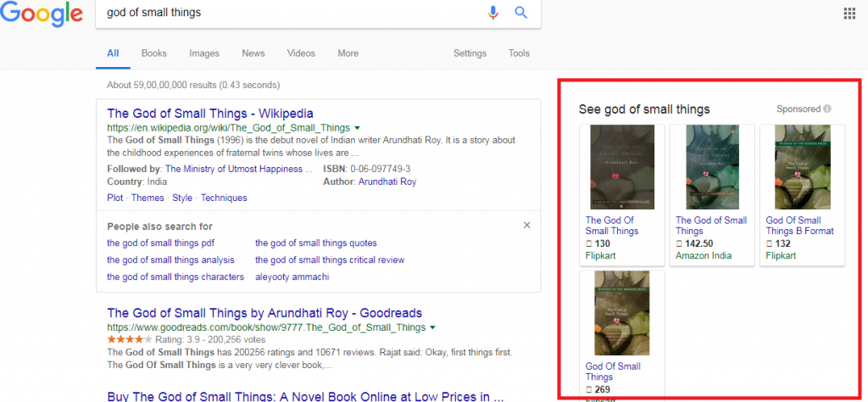Search 'the god of small things analysis'
868x402 pixels.
pos(170,260)
